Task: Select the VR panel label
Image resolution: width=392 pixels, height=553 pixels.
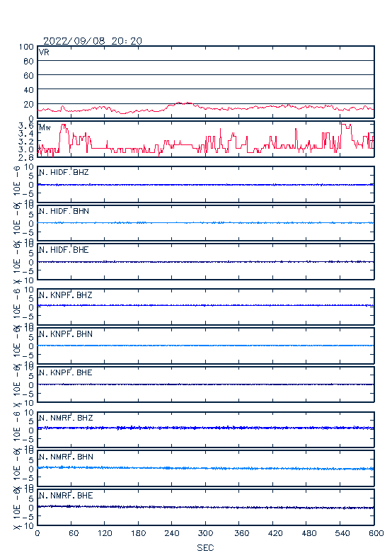Action: pos(44,52)
